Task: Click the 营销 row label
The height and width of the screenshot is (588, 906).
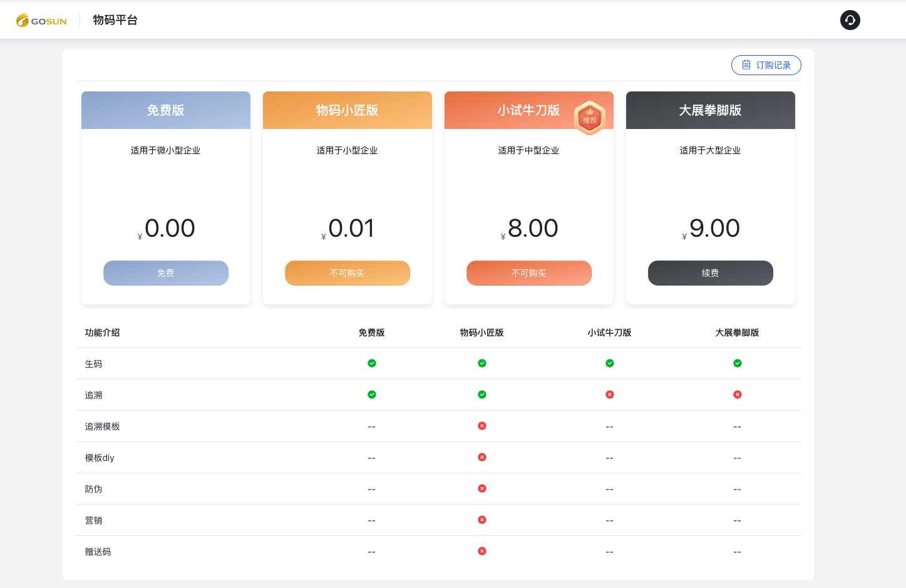Action: 94,520
